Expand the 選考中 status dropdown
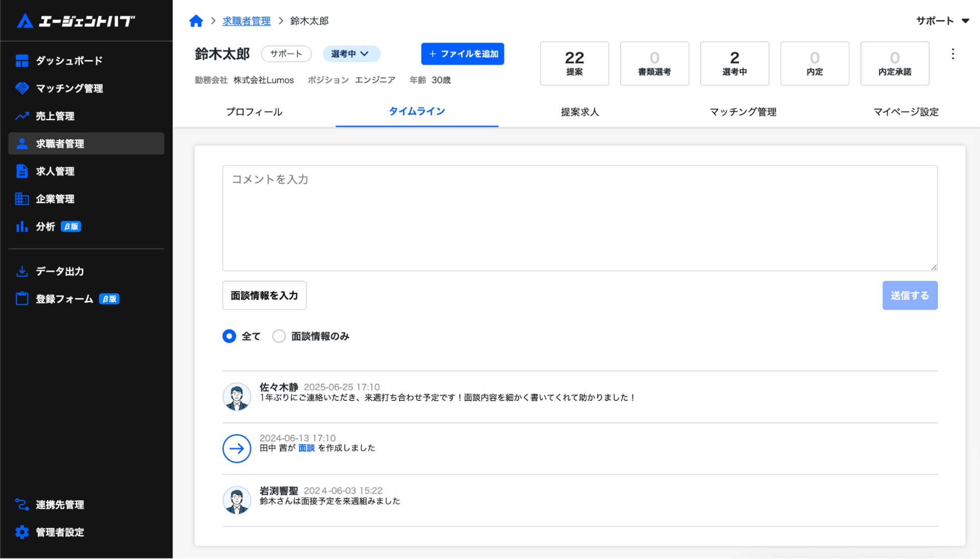This screenshot has width=980, height=559. [x=351, y=54]
